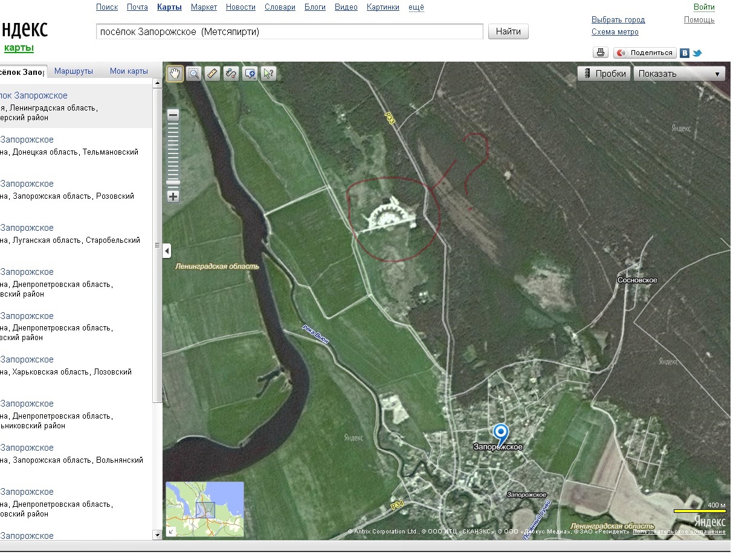Click the search field with посёлок Запорожское

click(x=289, y=31)
